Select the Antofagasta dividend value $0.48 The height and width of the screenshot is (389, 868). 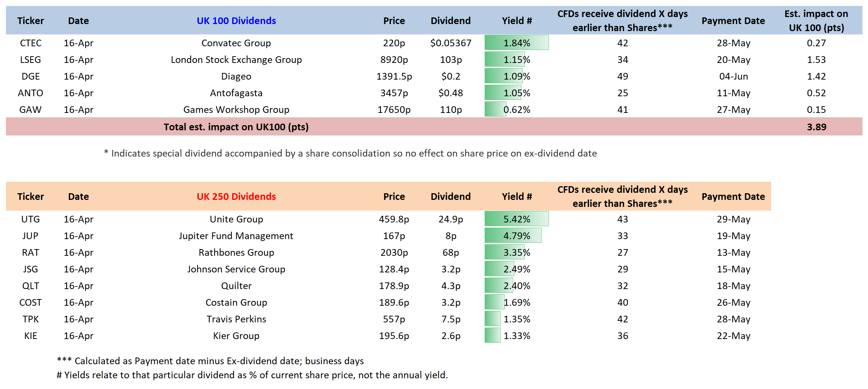451,93
